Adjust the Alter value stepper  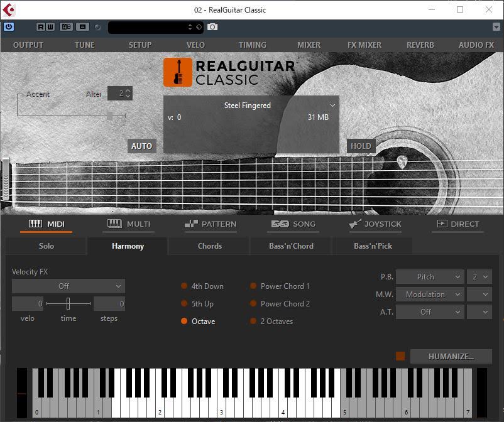(128, 94)
